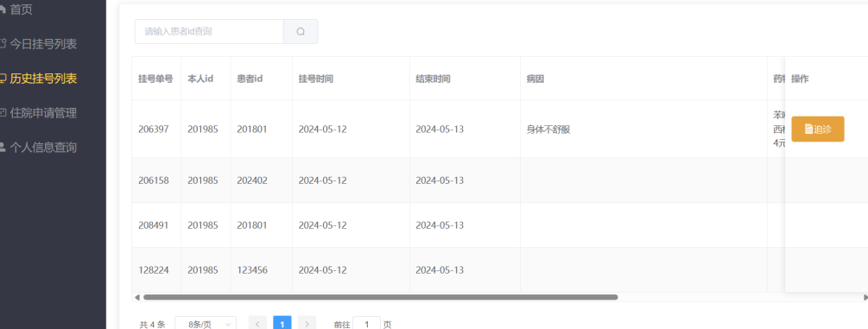The image size is (868, 329).
Task: Click the horizontal scrollbar thumb under table
Action: (380, 297)
